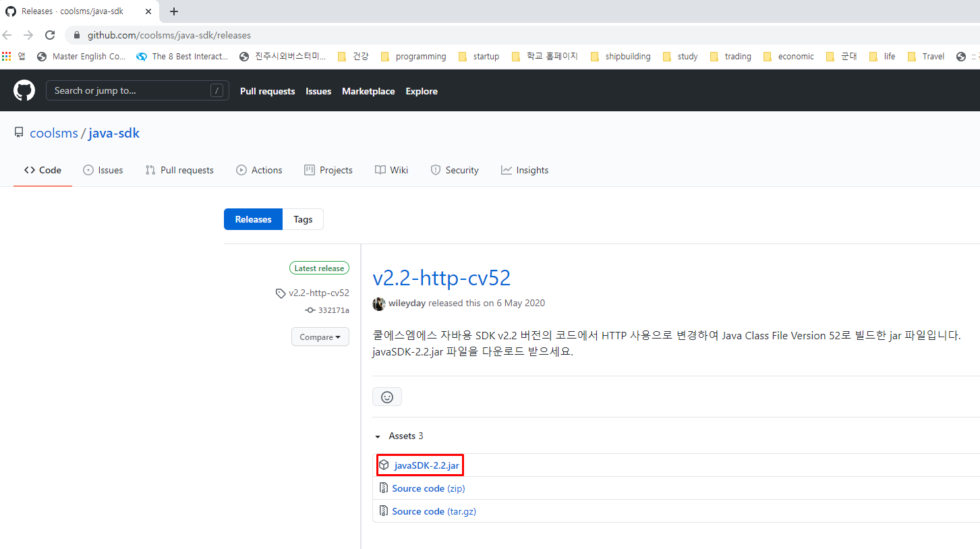The image size is (980, 549).
Task: Switch to the repository Pull requests tab
Action: 179,170
